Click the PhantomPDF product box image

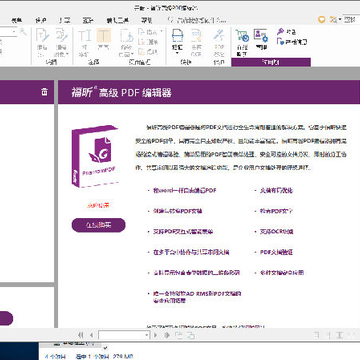[x=95, y=157]
